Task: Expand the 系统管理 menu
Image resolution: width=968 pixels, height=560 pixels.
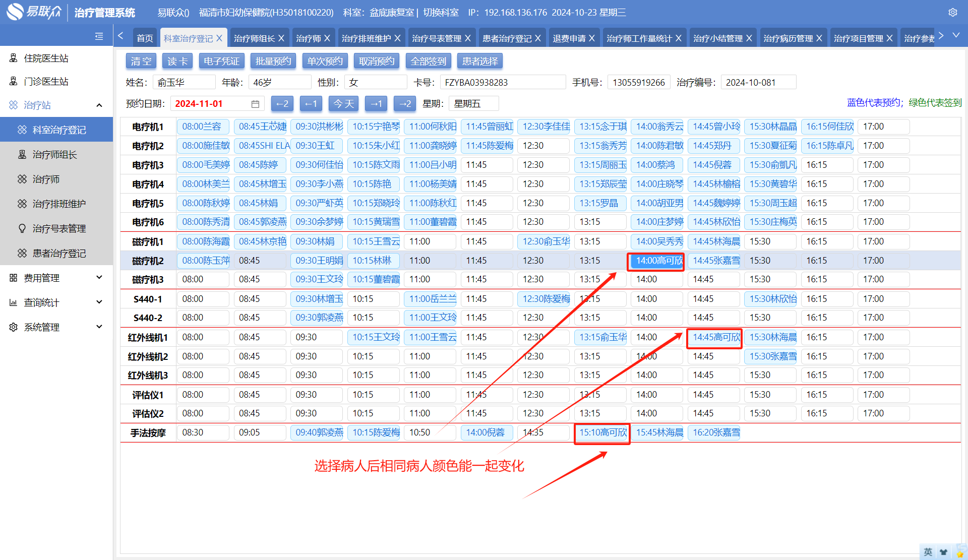Action: [99, 327]
